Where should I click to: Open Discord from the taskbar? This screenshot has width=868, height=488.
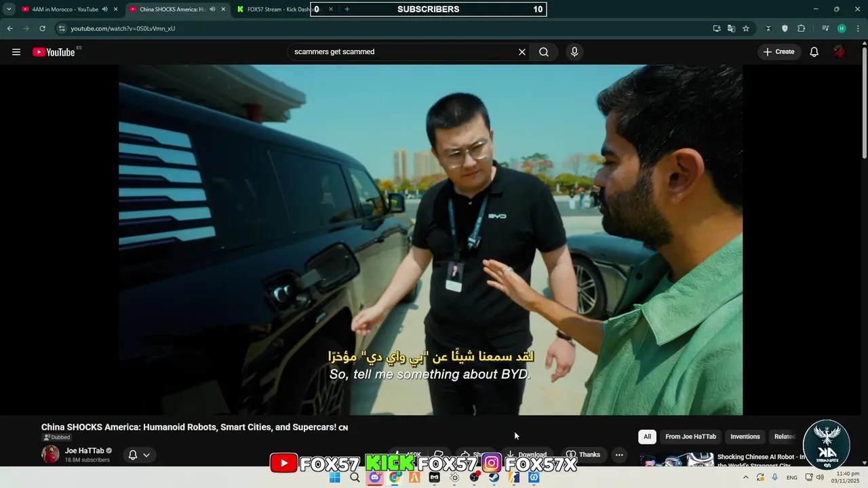tap(374, 478)
